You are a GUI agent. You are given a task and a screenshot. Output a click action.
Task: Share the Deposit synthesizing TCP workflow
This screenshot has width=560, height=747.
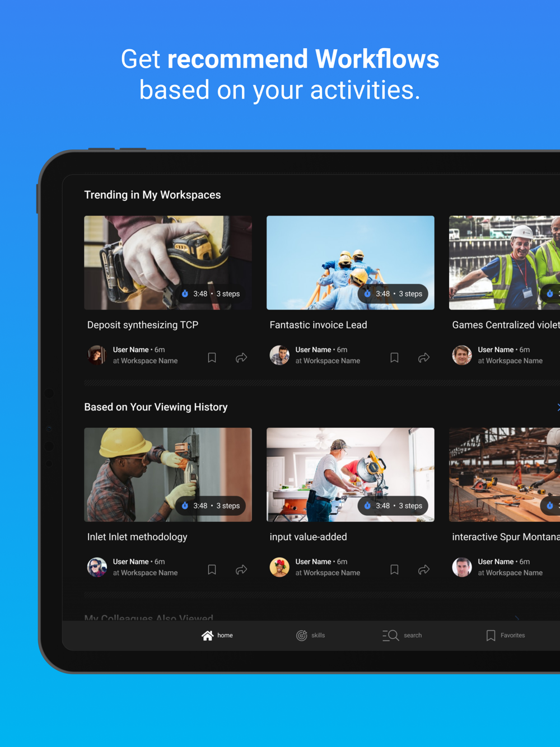[x=241, y=357]
